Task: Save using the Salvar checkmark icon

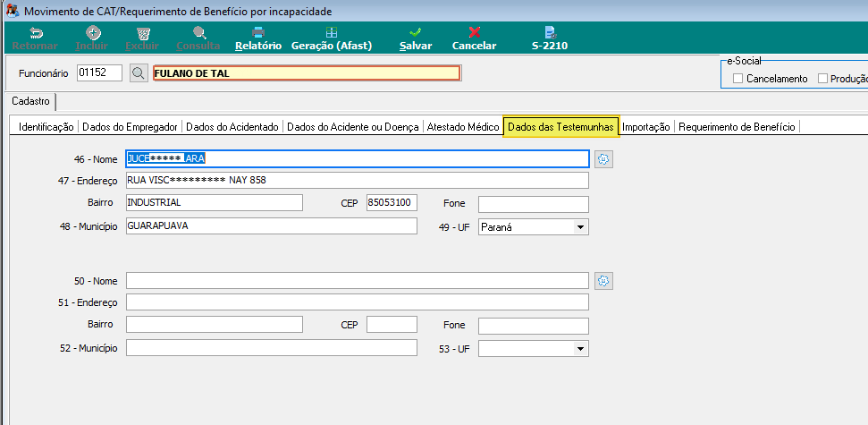Action: click(x=415, y=33)
